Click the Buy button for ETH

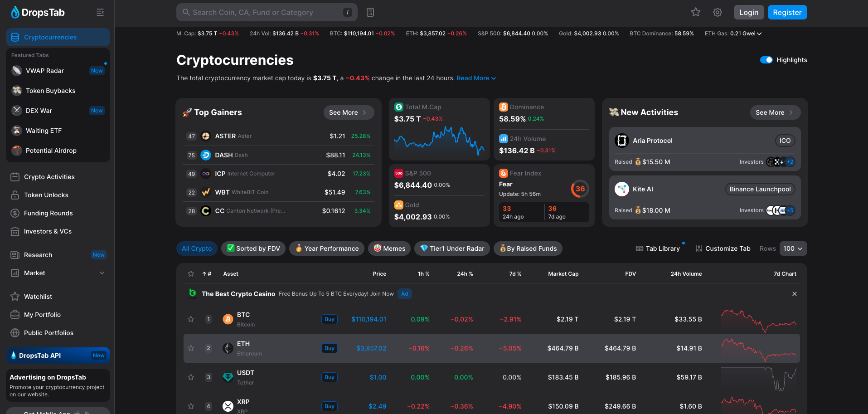pos(330,348)
